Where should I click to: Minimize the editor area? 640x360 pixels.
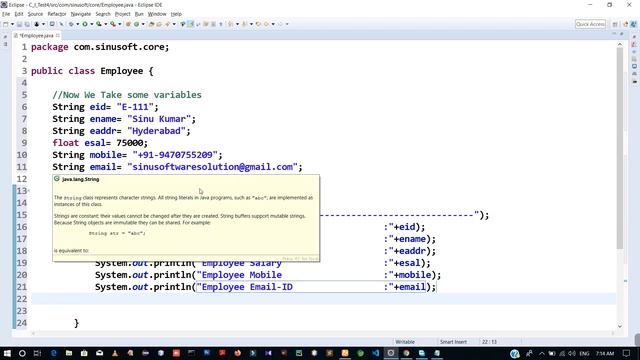[x=614, y=33]
